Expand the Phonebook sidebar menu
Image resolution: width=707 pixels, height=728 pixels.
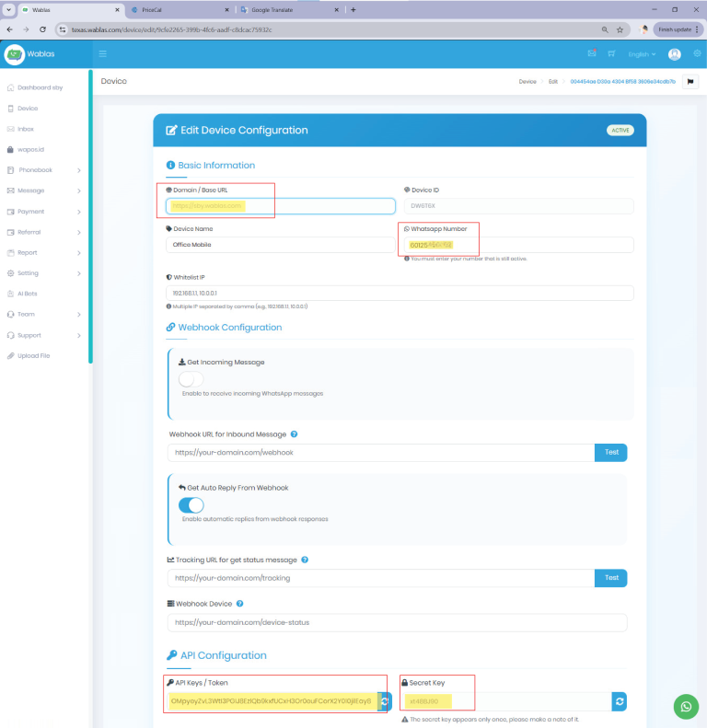(x=44, y=170)
